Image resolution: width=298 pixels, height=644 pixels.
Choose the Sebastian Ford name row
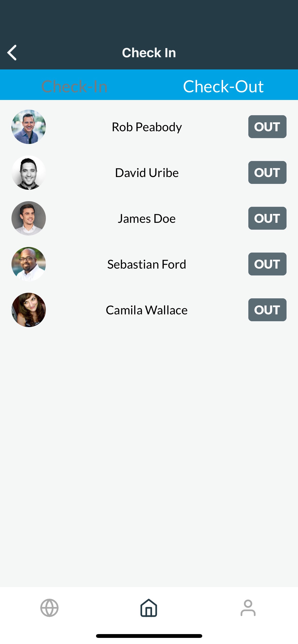(147, 264)
